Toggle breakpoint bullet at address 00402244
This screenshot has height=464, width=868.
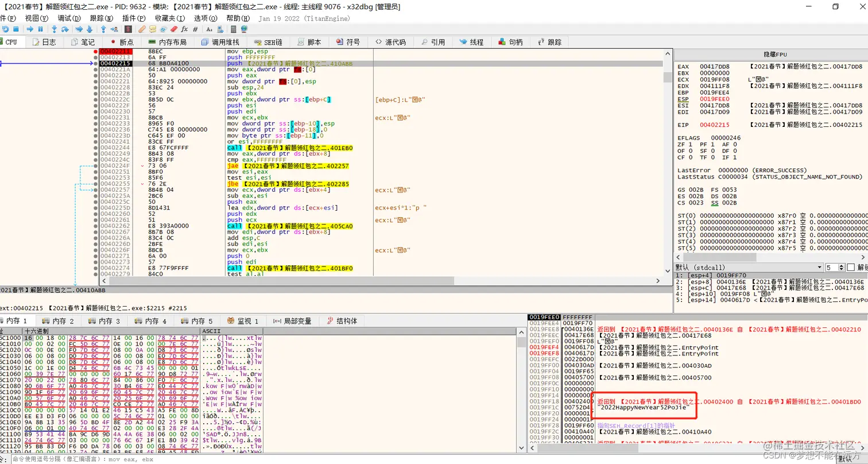[x=95, y=147]
